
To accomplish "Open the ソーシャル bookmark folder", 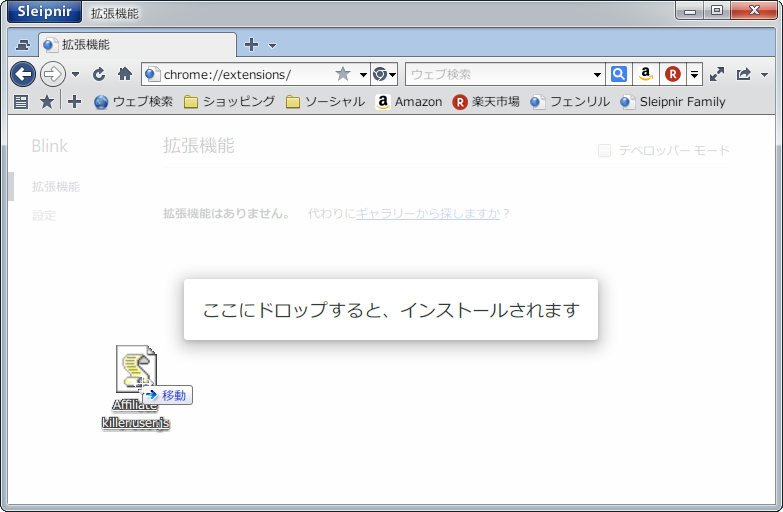I will 326,102.
